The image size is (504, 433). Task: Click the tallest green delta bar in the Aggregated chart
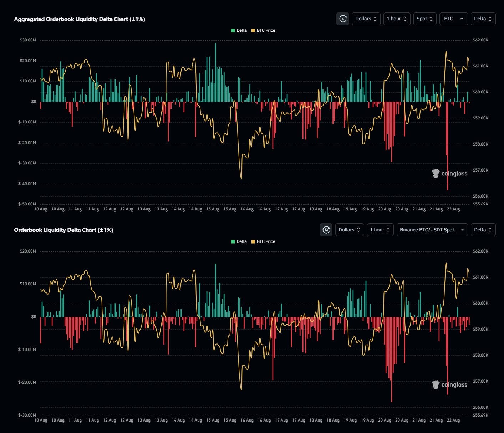click(x=215, y=72)
